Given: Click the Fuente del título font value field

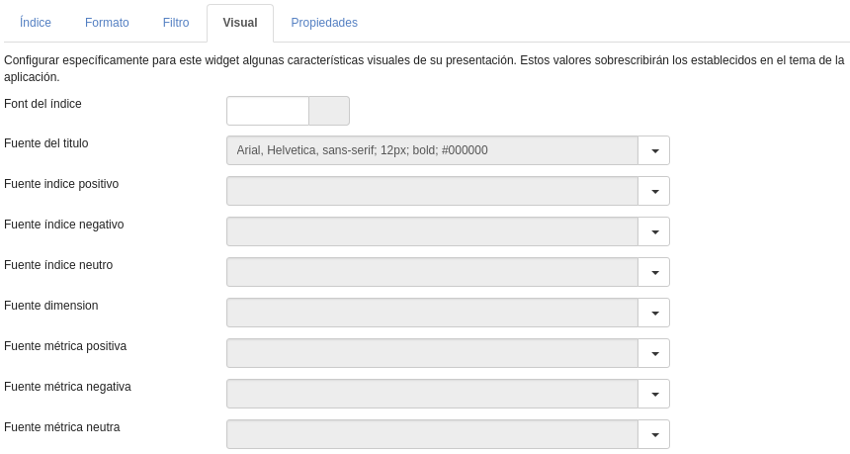Looking at the screenshot, I should coord(432,151).
